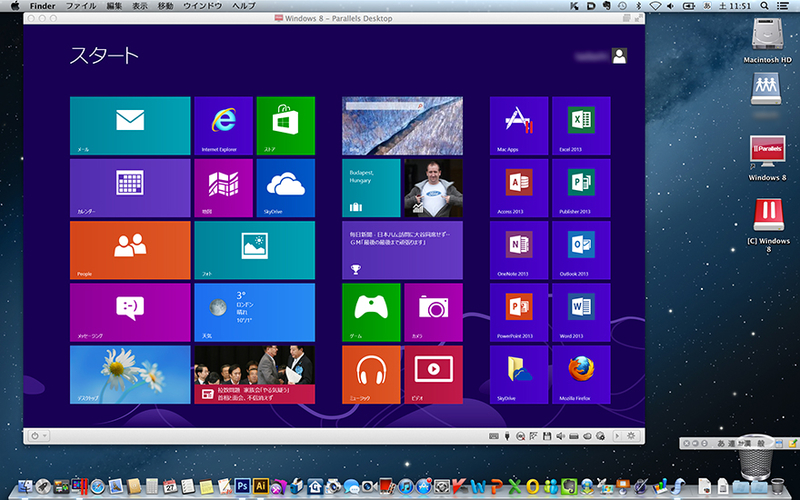This screenshot has height=500, width=800.
Task: Select the [C] Windows 8 drive icon
Action: 768,224
